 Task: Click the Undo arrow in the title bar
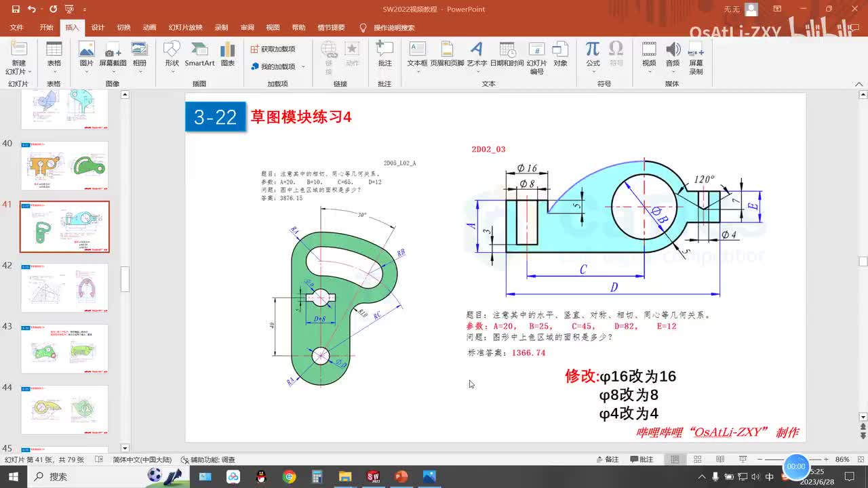31,9
